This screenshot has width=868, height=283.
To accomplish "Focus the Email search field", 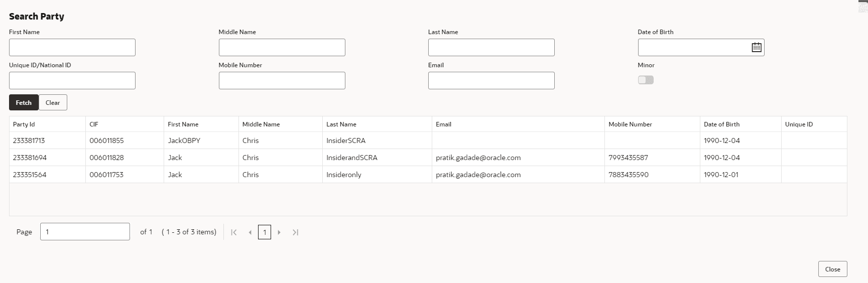I will [x=491, y=80].
